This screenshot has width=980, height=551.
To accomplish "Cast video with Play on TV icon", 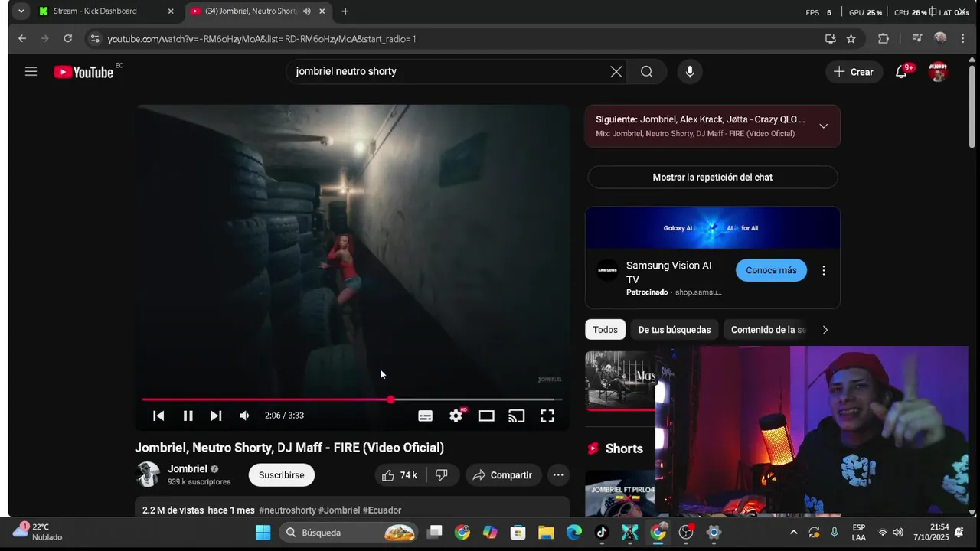I will [517, 416].
